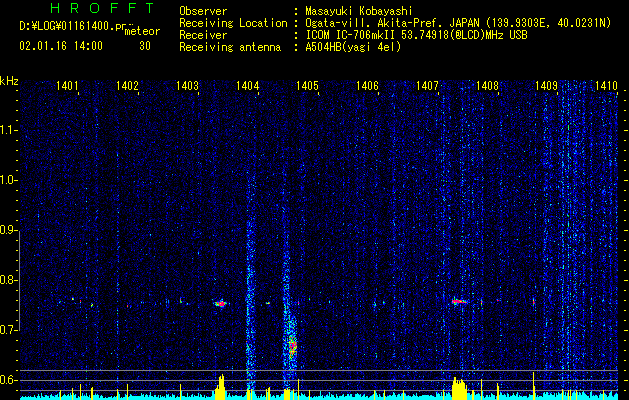
Task: Click the 'meteor' label
Action: click(142, 31)
